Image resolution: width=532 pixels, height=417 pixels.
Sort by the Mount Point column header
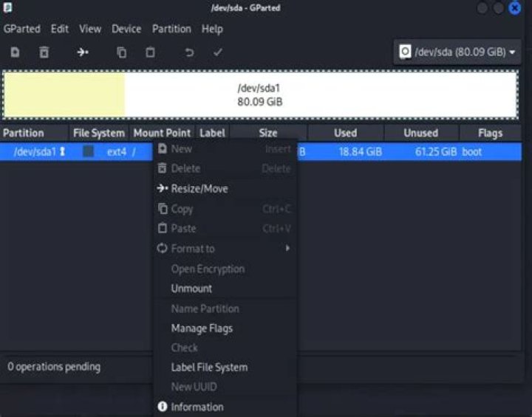[x=162, y=133]
